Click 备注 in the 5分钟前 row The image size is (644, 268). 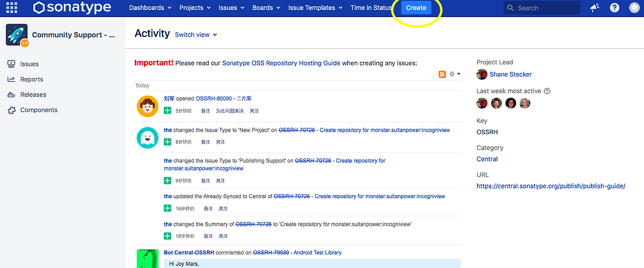coord(205,111)
